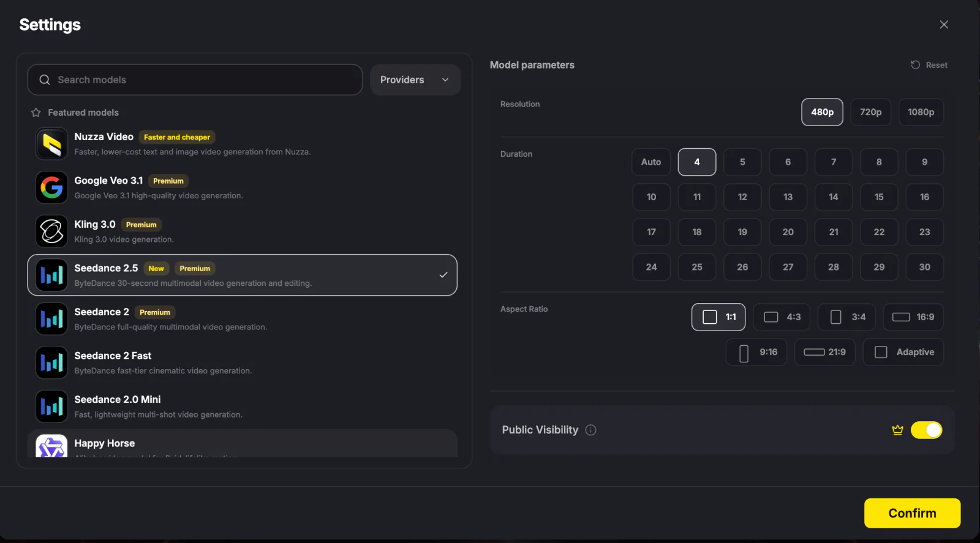Click the star icon beside Featured models

point(36,113)
